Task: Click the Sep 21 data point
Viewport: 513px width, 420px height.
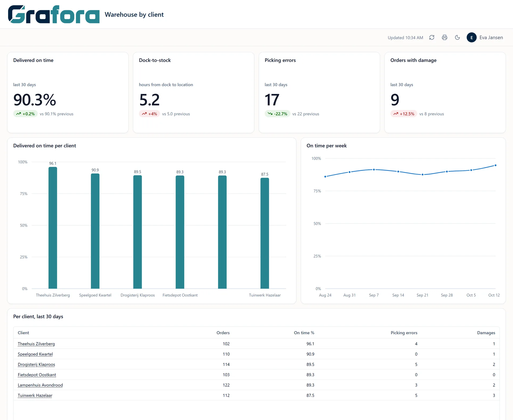Action: tap(422, 175)
